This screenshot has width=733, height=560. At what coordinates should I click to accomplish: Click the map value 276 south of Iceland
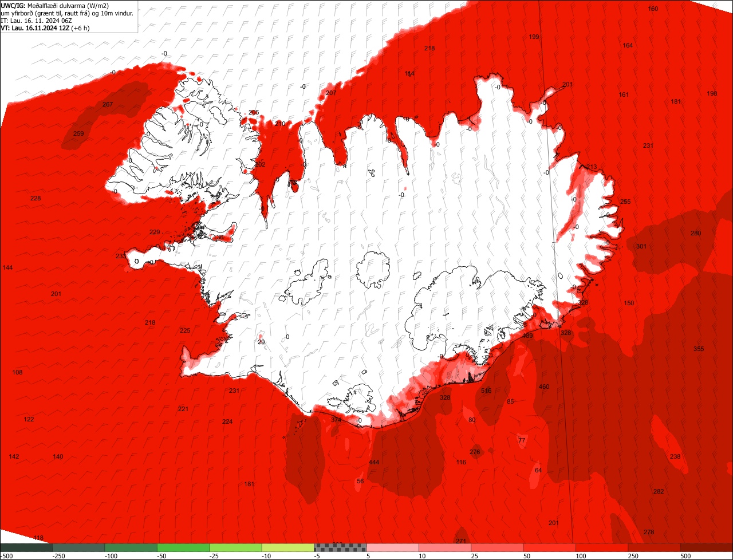click(475, 452)
